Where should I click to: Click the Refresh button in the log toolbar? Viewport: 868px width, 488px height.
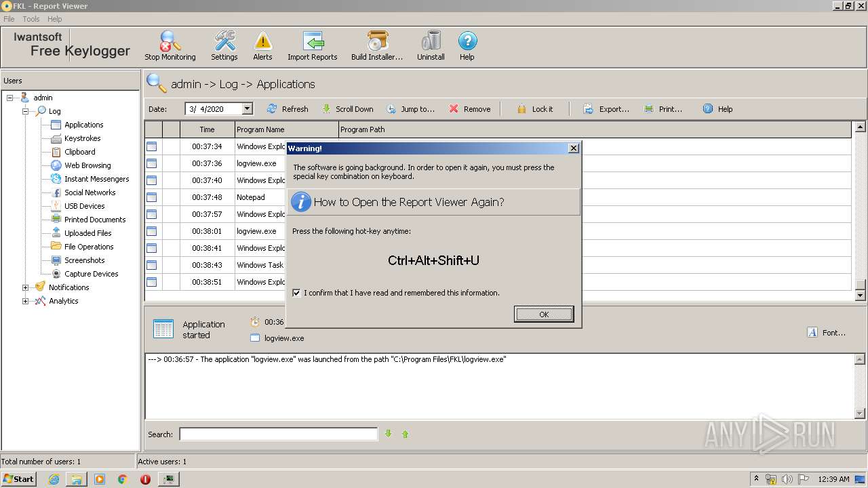[288, 108]
